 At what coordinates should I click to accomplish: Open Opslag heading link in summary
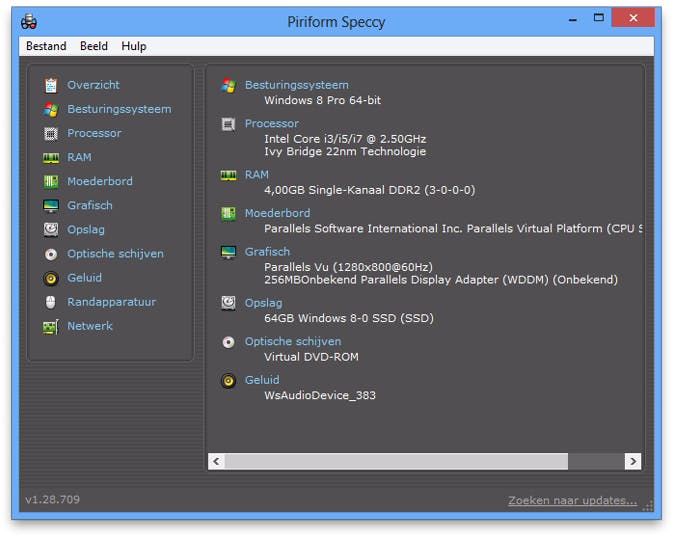[263, 303]
